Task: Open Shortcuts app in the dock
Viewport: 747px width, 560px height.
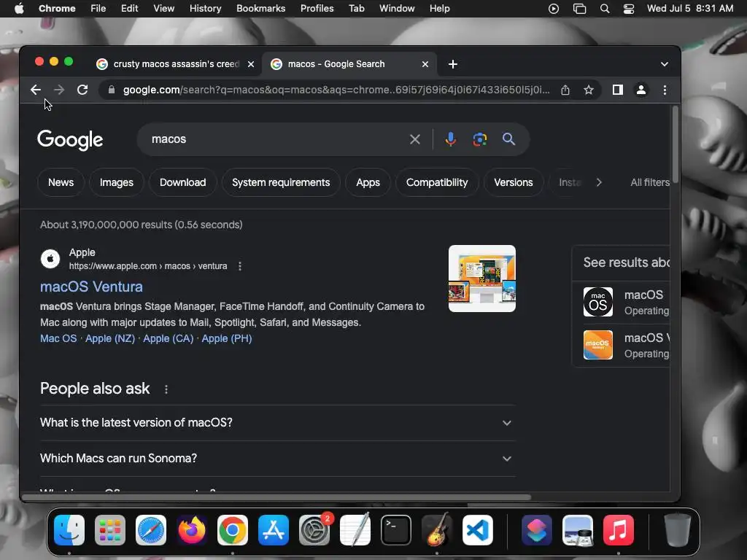Action: [x=537, y=530]
